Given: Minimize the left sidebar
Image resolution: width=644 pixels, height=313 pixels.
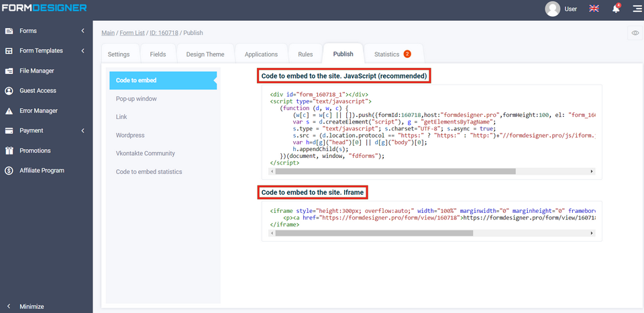Looking at the screenshot, I should pos(32,306).
